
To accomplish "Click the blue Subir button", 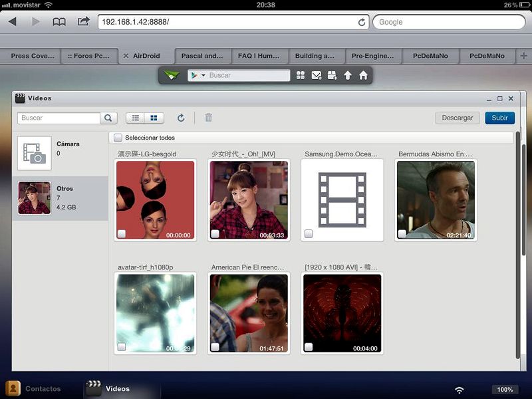I will [500, 118].
